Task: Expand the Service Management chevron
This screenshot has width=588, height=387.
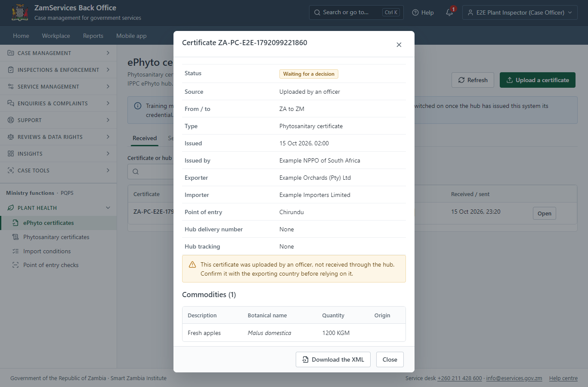Action: (x=108, y=86)
